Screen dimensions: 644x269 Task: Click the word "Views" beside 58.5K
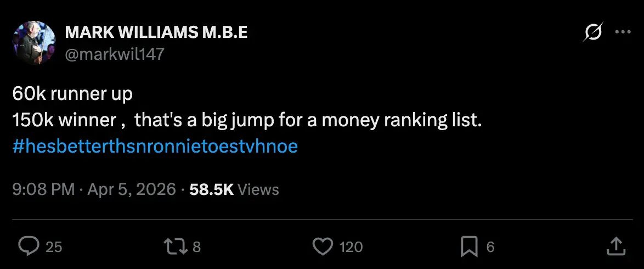point(259,189)
